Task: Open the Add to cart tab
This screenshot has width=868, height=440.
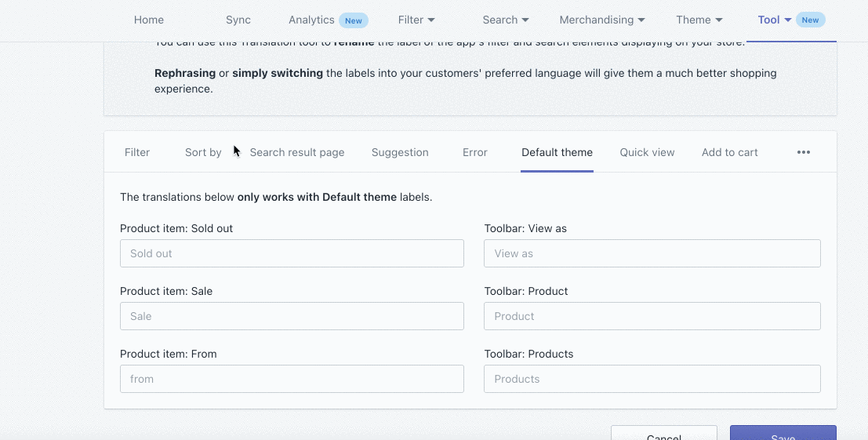Action: click(x=730, y=152)
